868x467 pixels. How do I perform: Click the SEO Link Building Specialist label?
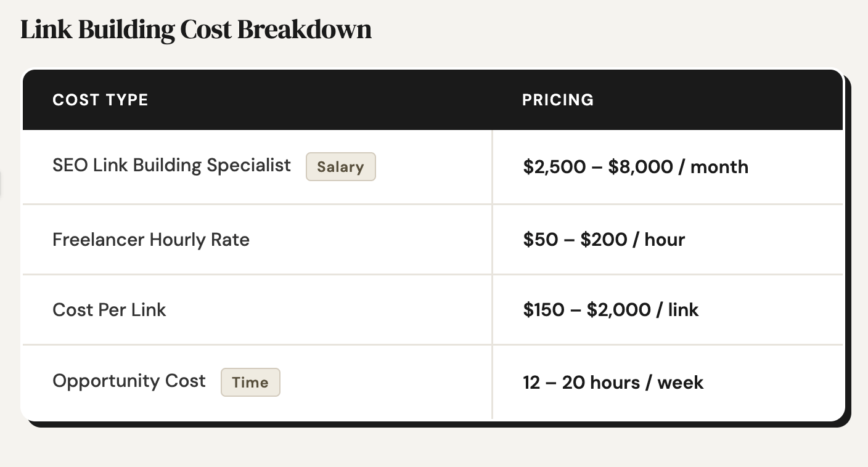(x=171, y=165)
